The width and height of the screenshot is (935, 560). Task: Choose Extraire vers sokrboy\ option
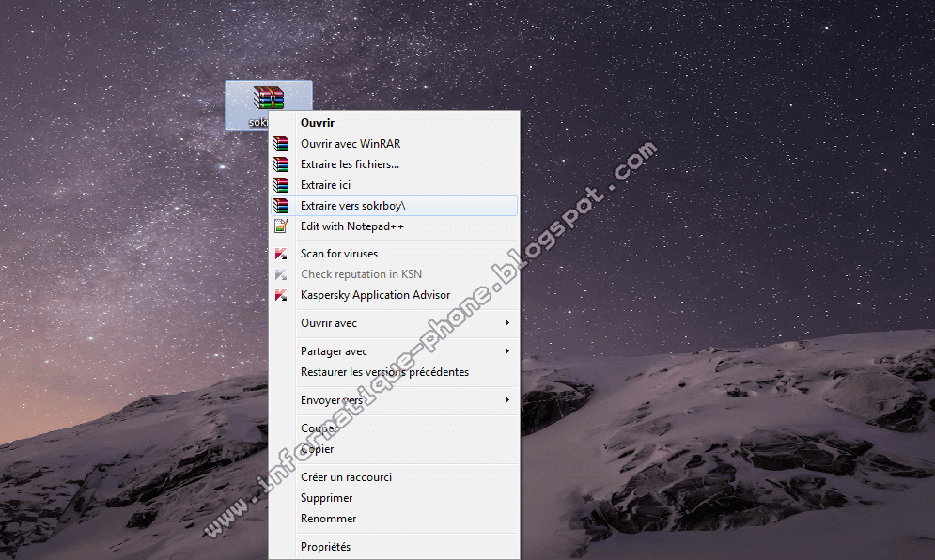pos(394,206)
